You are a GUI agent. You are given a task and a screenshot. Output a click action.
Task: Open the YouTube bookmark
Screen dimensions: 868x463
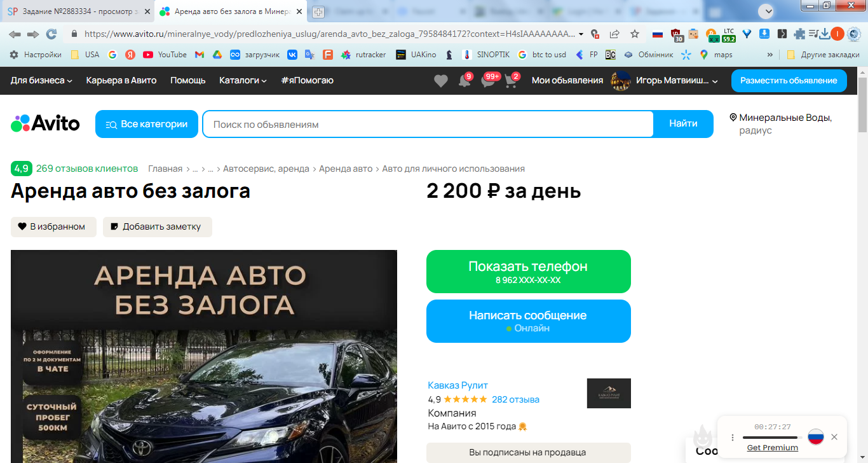[x=165, y=55]
